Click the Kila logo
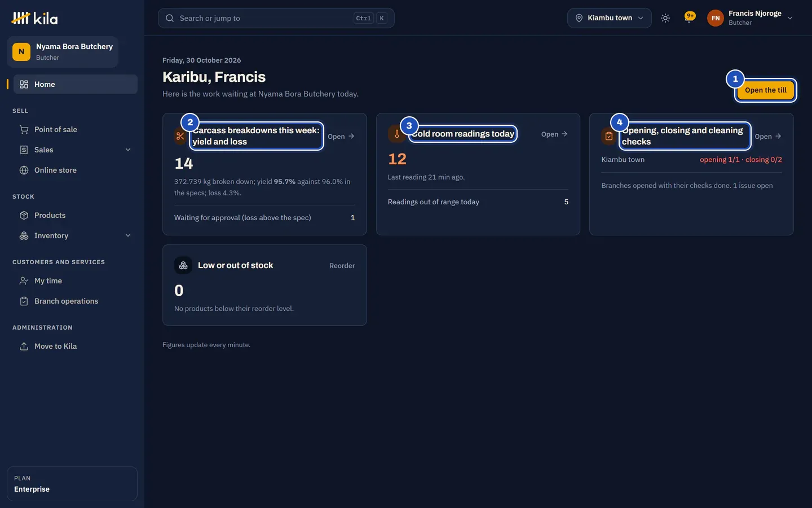 pyautogui.click(x=34, y=18)
